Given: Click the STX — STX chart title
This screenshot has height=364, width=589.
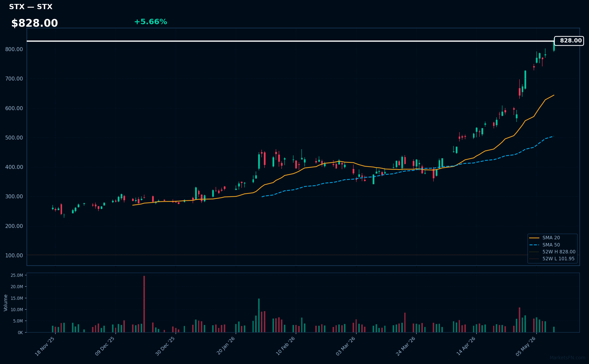Looking at the screenshot, I should click(31, 7).
